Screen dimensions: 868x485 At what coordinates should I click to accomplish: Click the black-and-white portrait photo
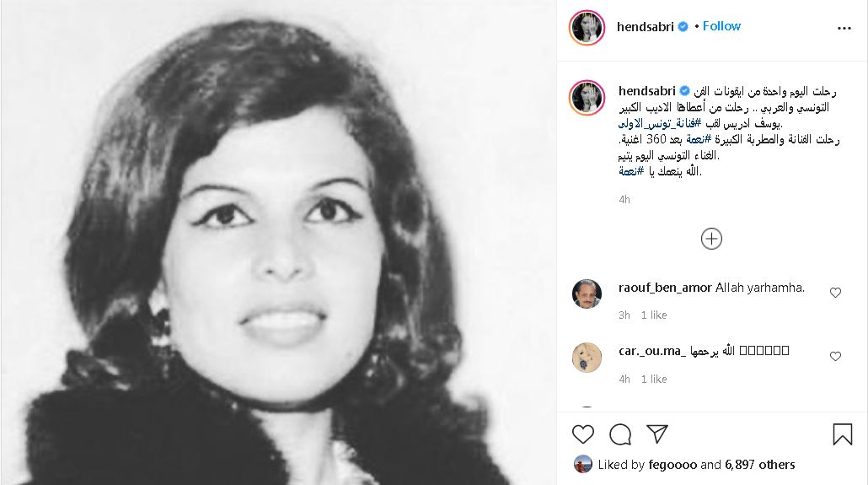278,242
